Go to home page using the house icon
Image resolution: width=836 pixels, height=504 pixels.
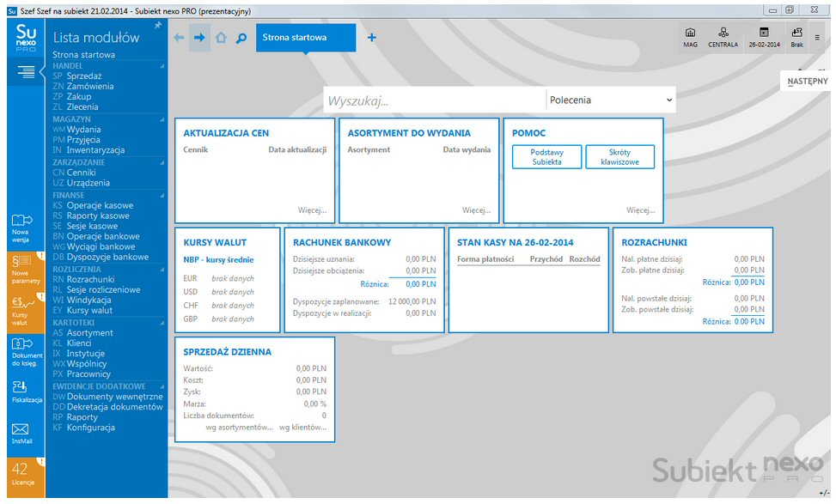click(221, 38)
